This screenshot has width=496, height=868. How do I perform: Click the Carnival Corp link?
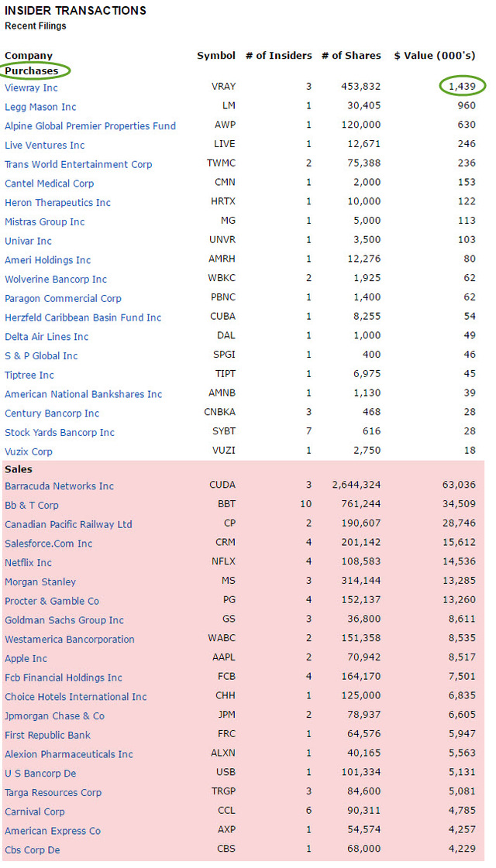click(35, 812)
